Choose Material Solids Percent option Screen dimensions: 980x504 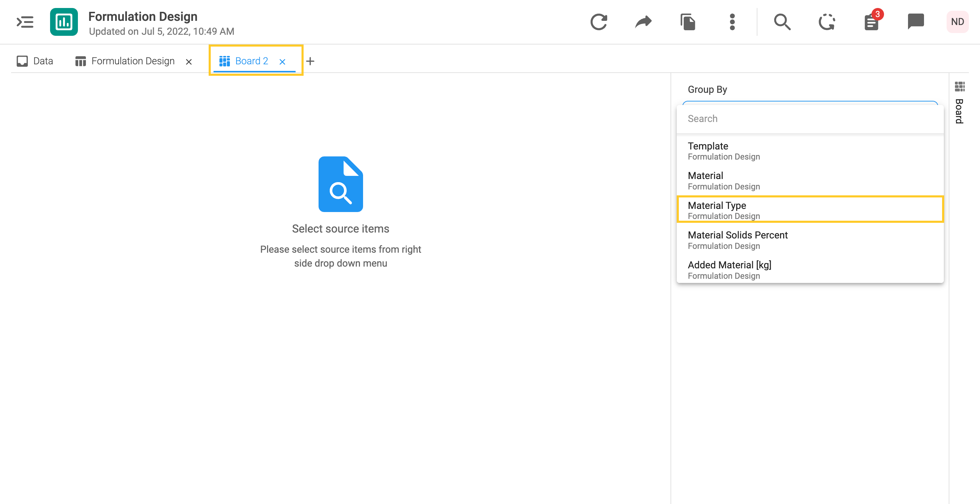click(x=810, y=240)
